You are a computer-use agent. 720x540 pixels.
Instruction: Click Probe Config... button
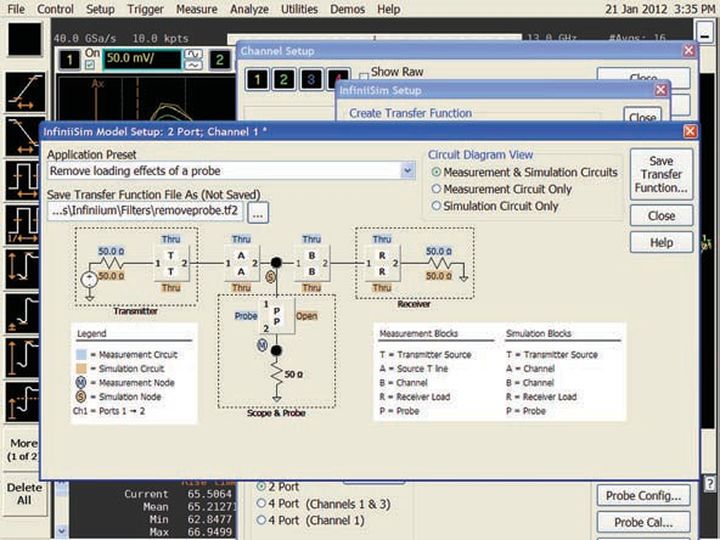(643, 496)
